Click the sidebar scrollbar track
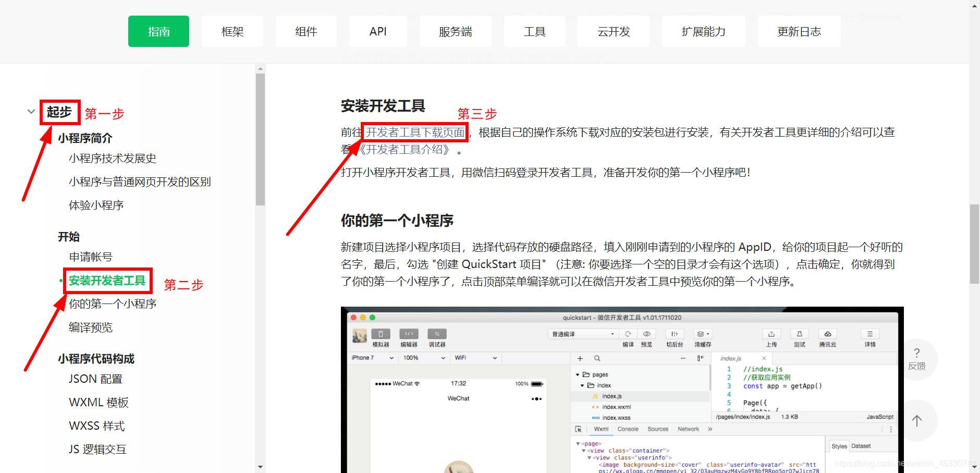The width and height of the screenshot is (980, 473). pyautogui.click(x=261, y=261)
